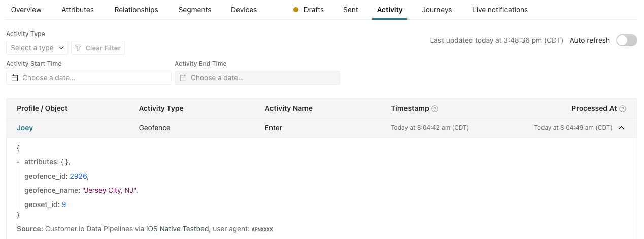Click the Last updated today timestamp text
This screenshot has width=644, height=239.
tap(496, 40)
